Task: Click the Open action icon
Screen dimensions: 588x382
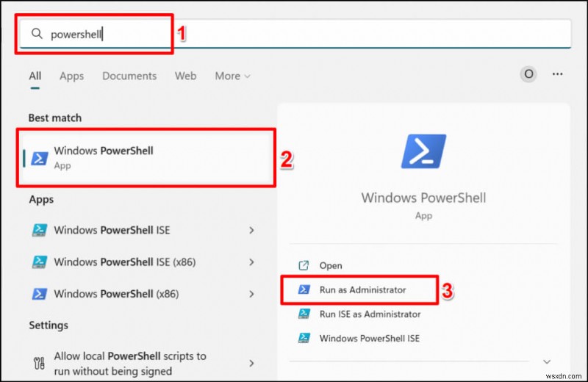Action: tap(304, 265)
